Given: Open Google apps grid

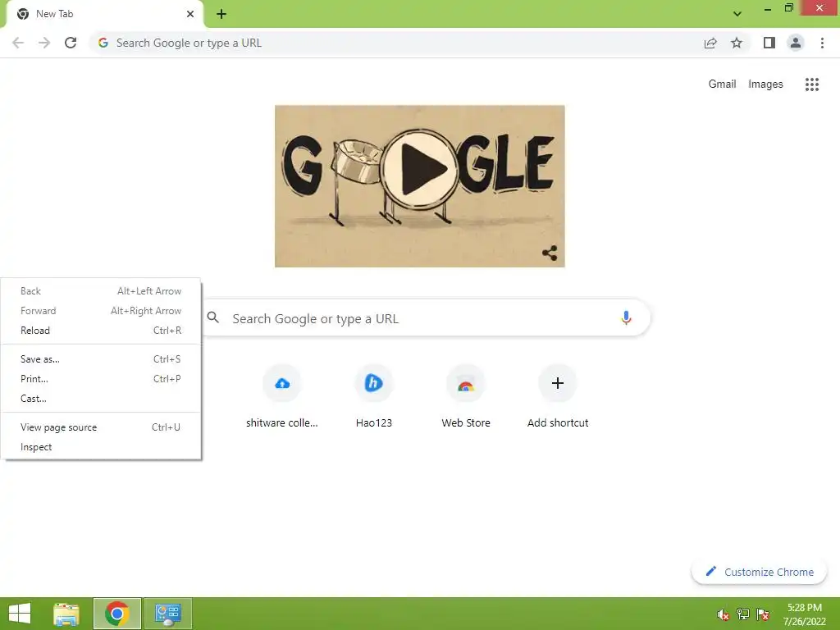Looking at the screenshot, I should coord(811,84).
